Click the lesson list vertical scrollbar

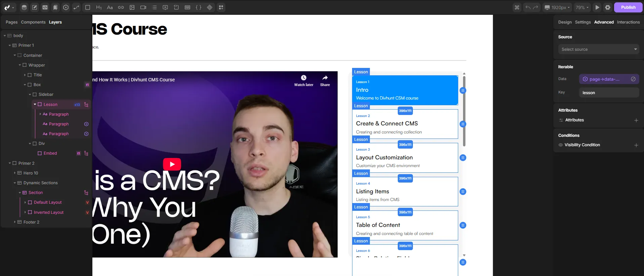coord(464,111)
